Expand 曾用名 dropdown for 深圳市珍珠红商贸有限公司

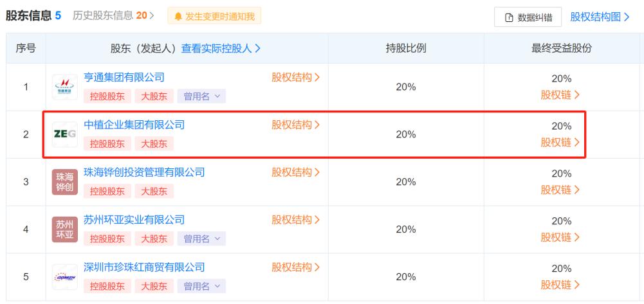click(x=201, y=286)
